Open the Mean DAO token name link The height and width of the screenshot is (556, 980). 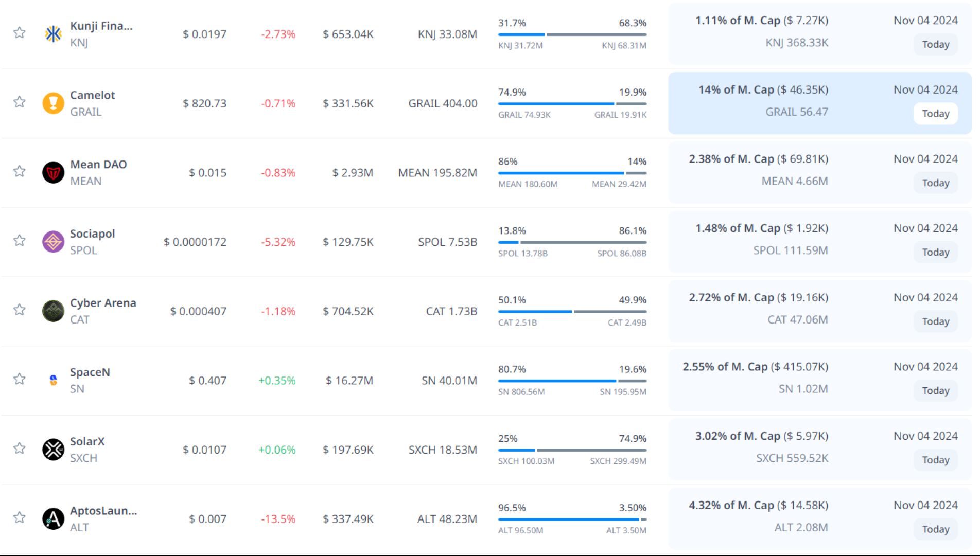(x=98, y=165)
